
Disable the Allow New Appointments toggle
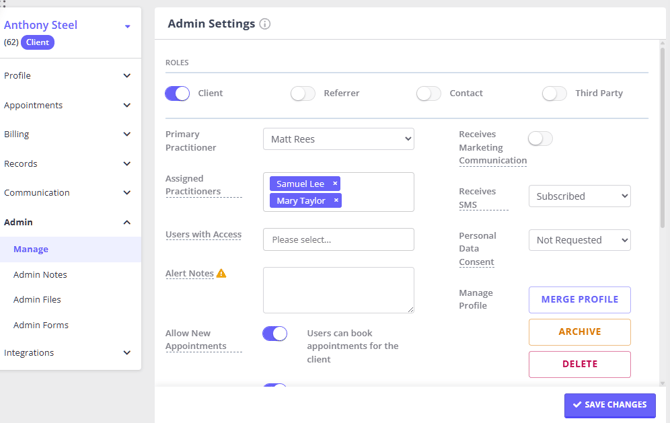[275, 334]
